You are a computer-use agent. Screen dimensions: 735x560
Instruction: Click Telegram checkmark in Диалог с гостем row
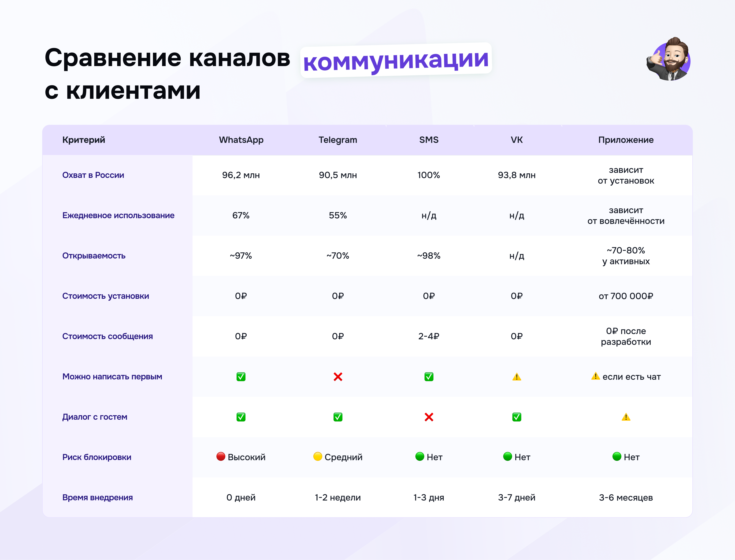click(338, 417)
